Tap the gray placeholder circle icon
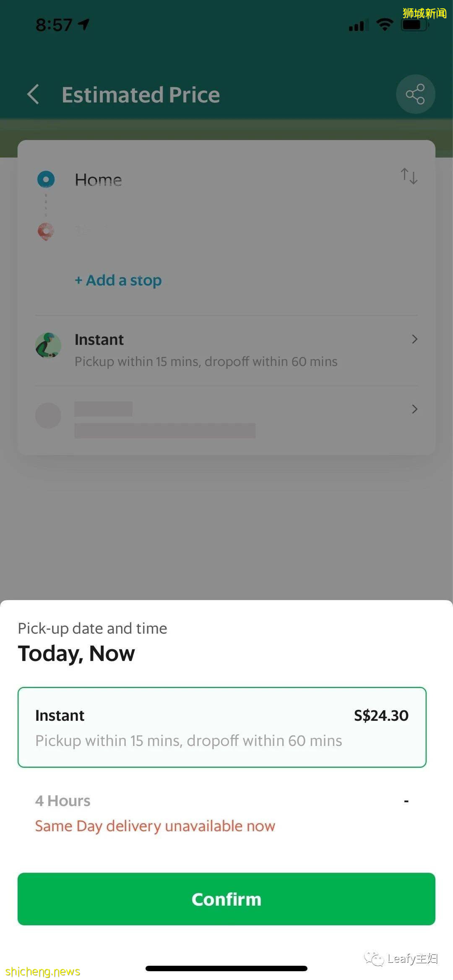Viewport: 453px width, 980px height. tap(48, 416)
